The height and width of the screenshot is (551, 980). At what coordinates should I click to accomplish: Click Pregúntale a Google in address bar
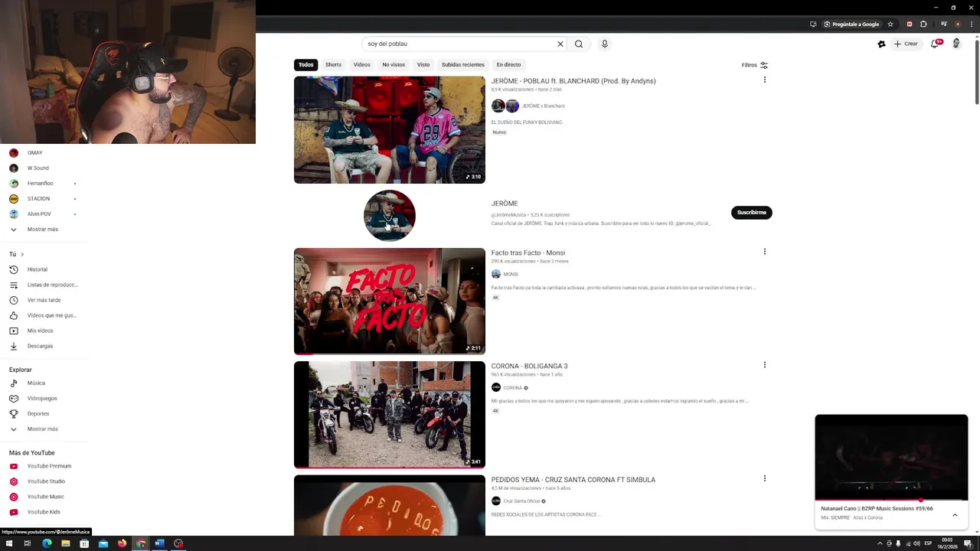point(851,24)
